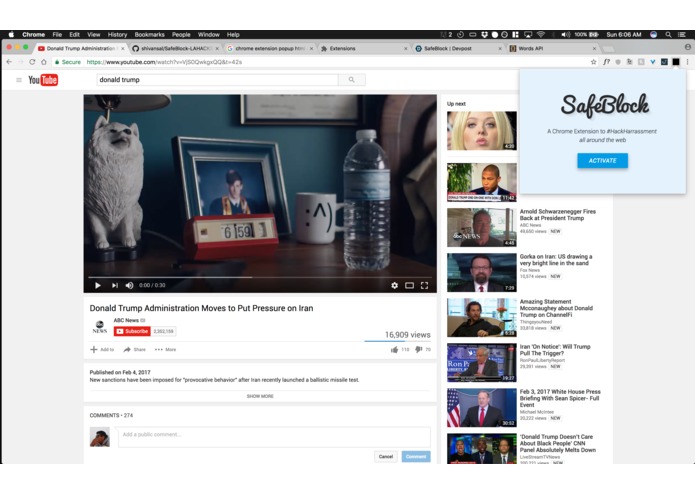Open Gorka on Iran video link

pyautogui.click(x=556, y=260)
